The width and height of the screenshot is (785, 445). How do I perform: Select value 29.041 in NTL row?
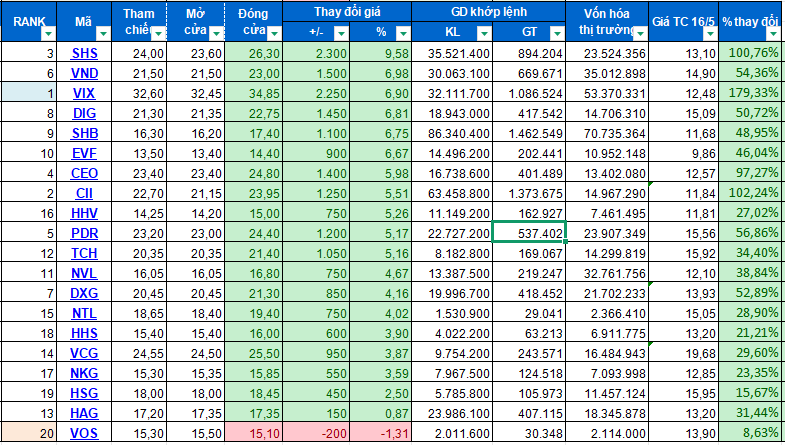(529, 313)
